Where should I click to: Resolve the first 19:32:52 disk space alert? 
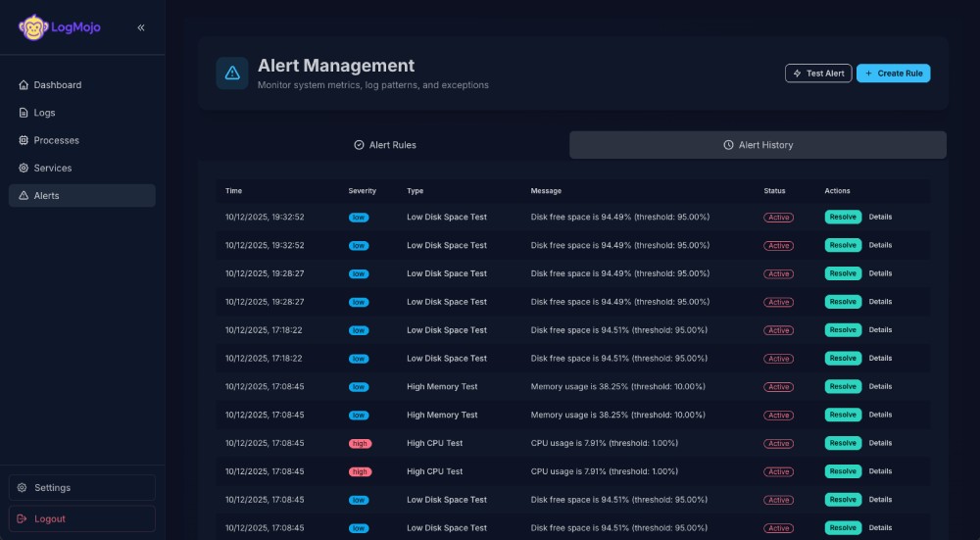pyautogui.click(x=843, y=217)
